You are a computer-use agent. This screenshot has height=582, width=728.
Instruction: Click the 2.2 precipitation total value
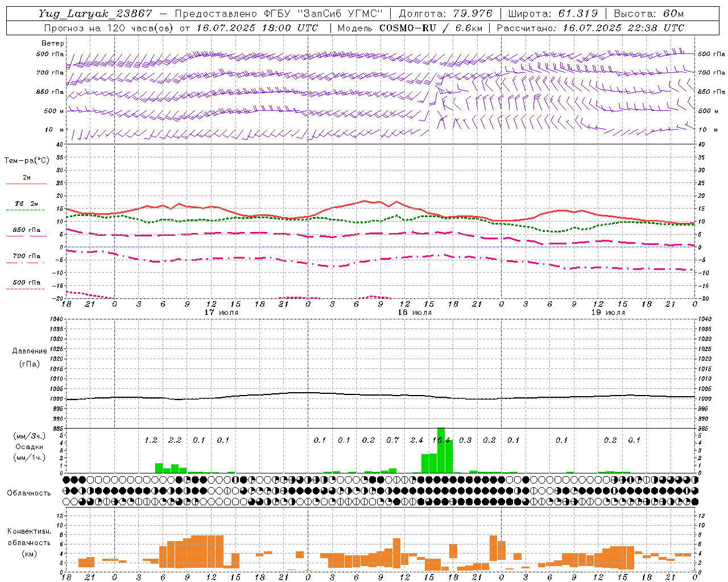[175, 440]
